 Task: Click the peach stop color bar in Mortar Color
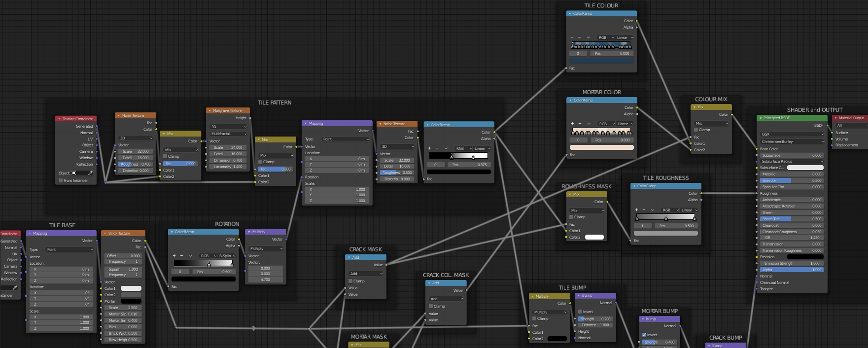(x=602, y=147)
